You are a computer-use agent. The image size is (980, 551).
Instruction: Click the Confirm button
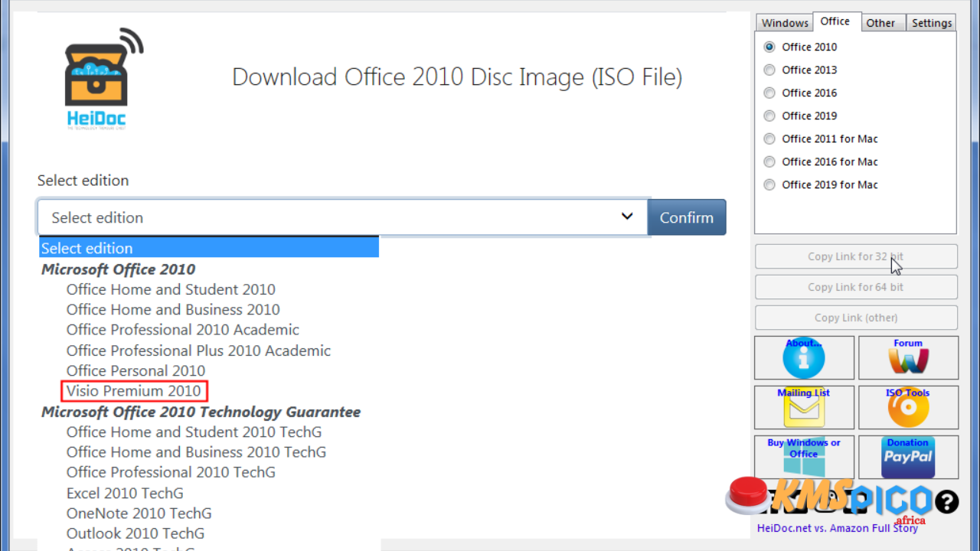687,217
